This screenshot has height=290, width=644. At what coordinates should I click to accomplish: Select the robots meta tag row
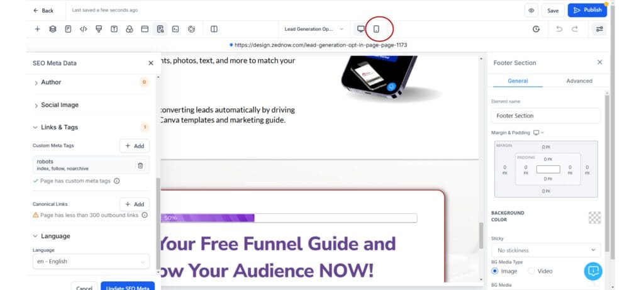coord(91,165)
